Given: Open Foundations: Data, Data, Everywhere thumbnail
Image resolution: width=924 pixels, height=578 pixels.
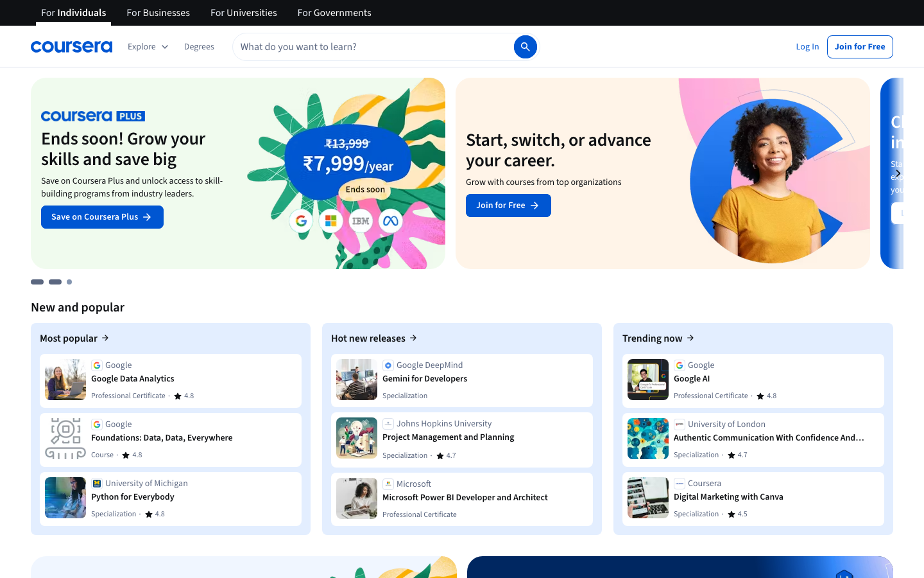Looking at the screenshot, I should [x=65, y=439].
